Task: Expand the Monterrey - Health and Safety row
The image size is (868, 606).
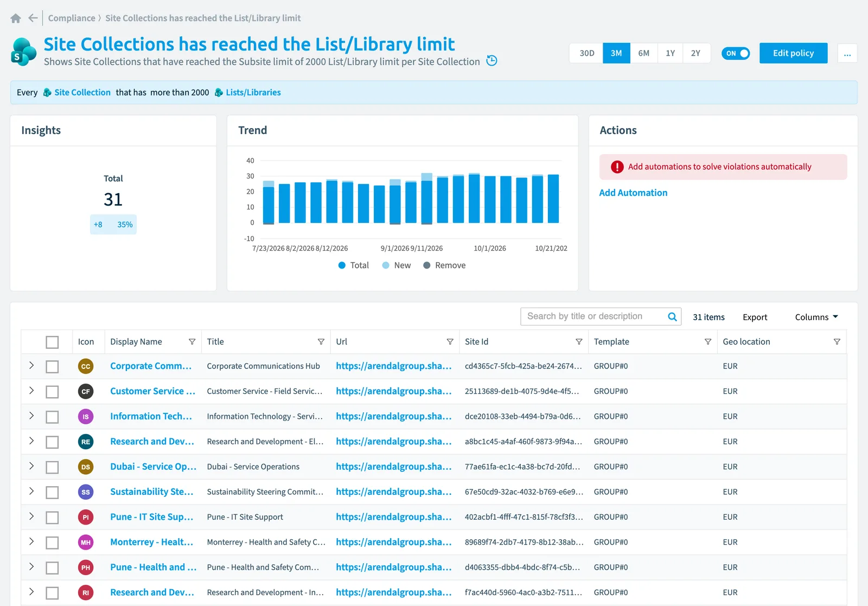Action: (x=31, y=541)
